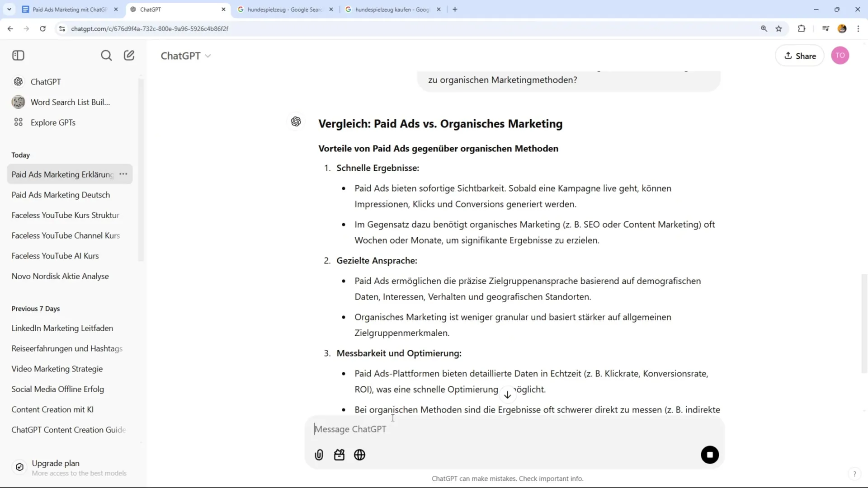The height and width of the screenshot is (488, 868).
Task: Click the ChatGPT logo beside the response
Action: click(x=296, y=122)
